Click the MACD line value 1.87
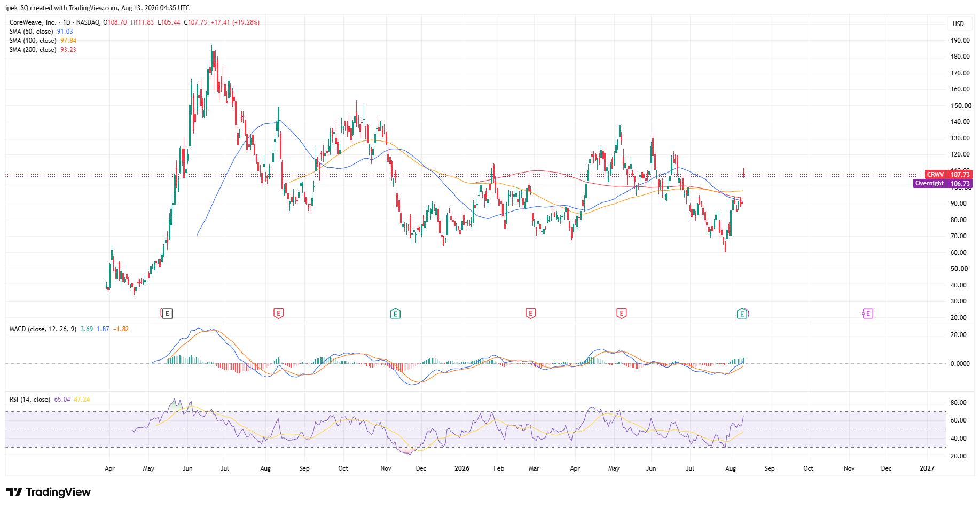This screenshot has height=508, width=980. click(x=103, y=329)
